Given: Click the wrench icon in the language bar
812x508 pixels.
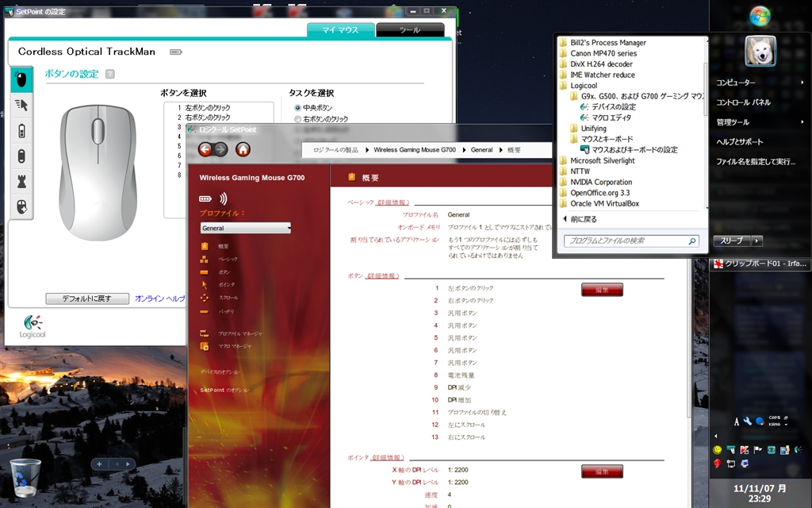Looking at the screenshot, I should pyautogui.click(x=747, y=421).
